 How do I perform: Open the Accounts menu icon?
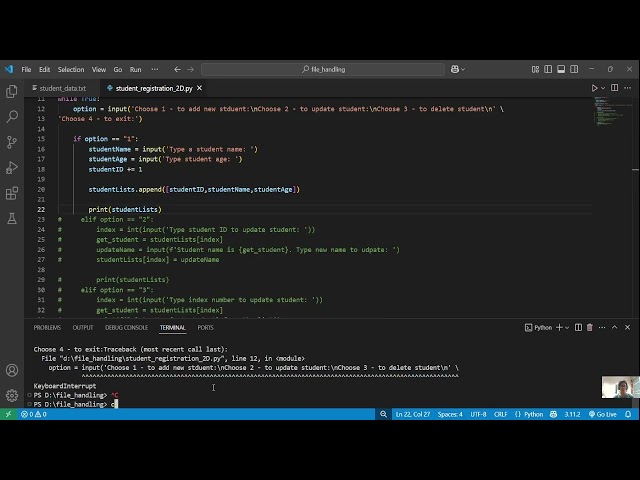coord(12,370)
